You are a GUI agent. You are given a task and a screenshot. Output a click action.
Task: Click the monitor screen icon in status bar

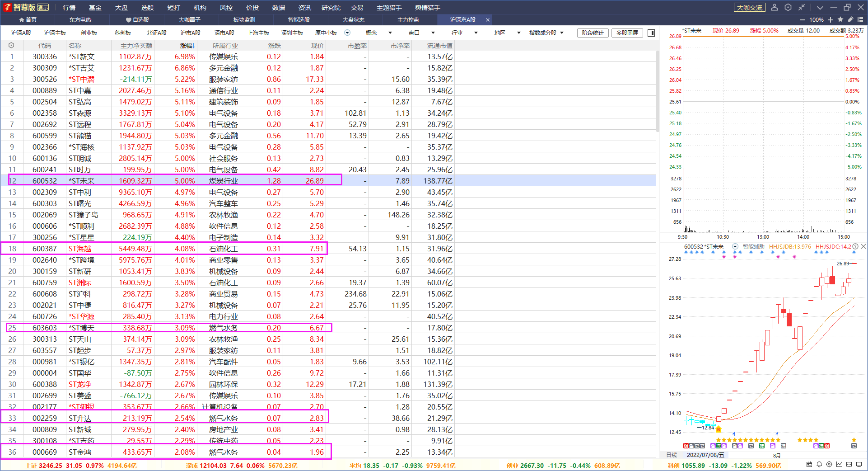pyautogui.click(x=859, y=465)
